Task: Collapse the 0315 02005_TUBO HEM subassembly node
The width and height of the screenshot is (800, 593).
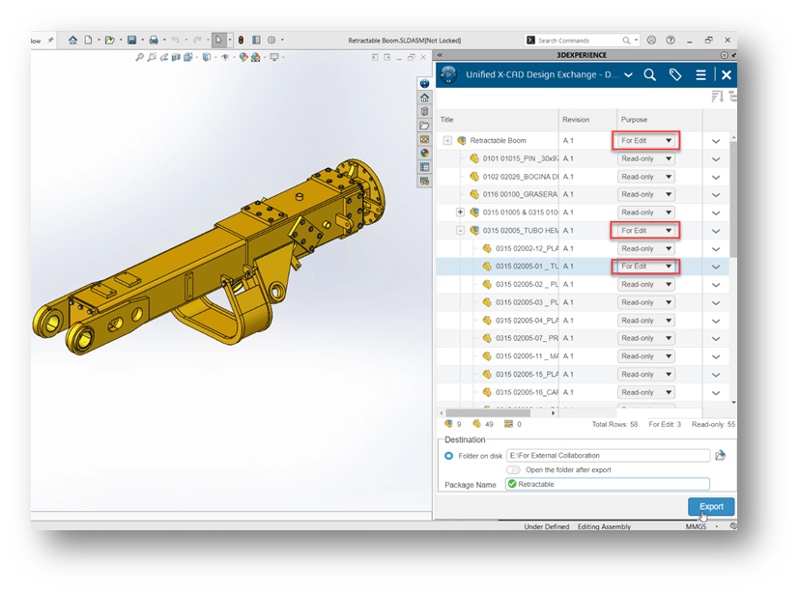Action: pyautogui.click(x=460, y=231)
